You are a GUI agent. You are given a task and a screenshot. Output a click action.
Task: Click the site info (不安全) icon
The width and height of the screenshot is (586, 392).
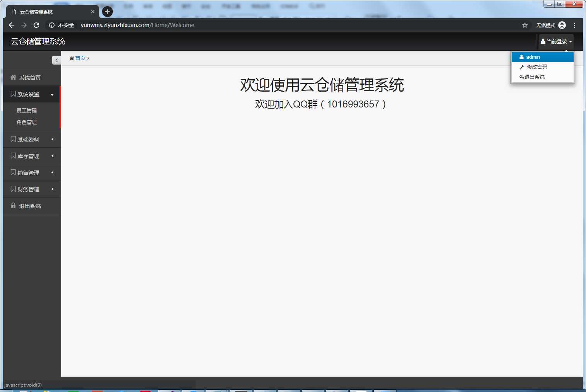(52, 25)
